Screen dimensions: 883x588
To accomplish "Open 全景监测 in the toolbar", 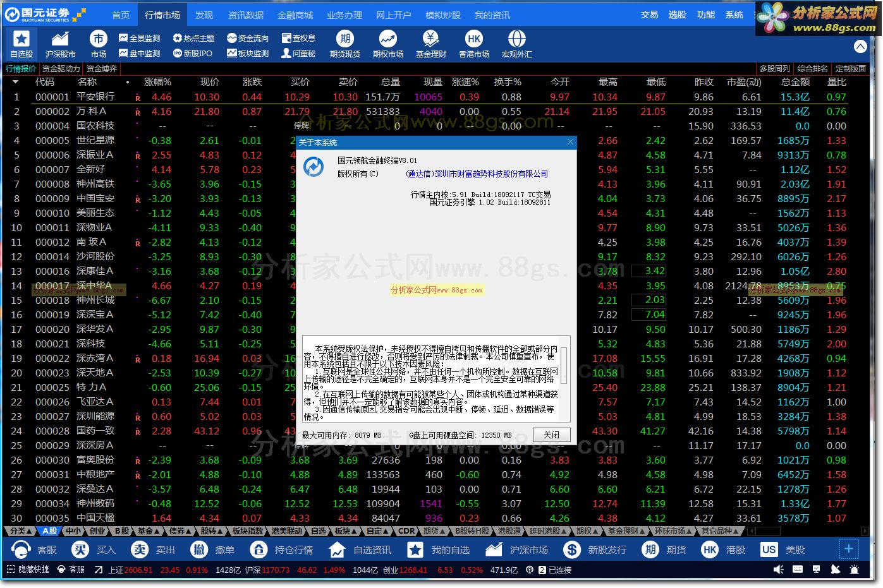I will (x=140, y=38).
